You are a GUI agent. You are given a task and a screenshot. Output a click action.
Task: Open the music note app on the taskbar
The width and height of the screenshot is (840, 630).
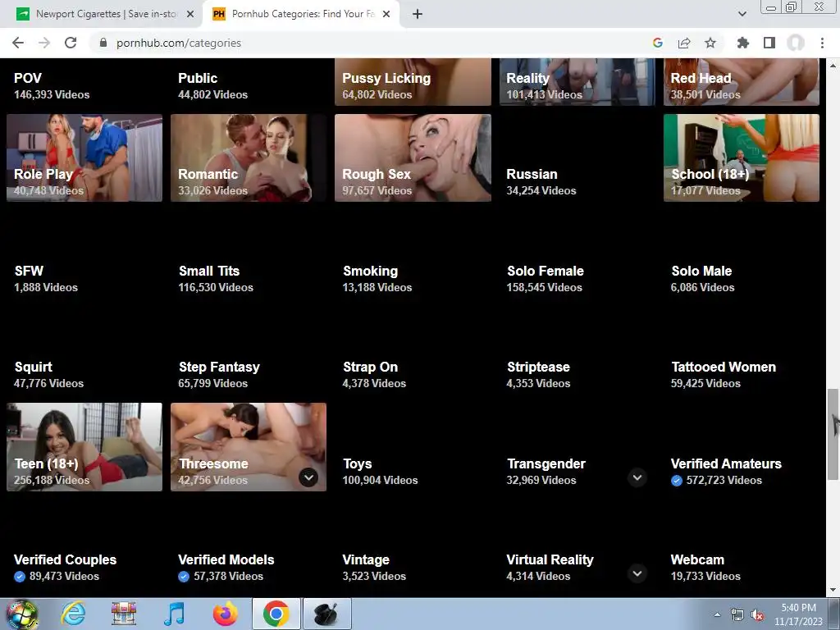point(174,614)
